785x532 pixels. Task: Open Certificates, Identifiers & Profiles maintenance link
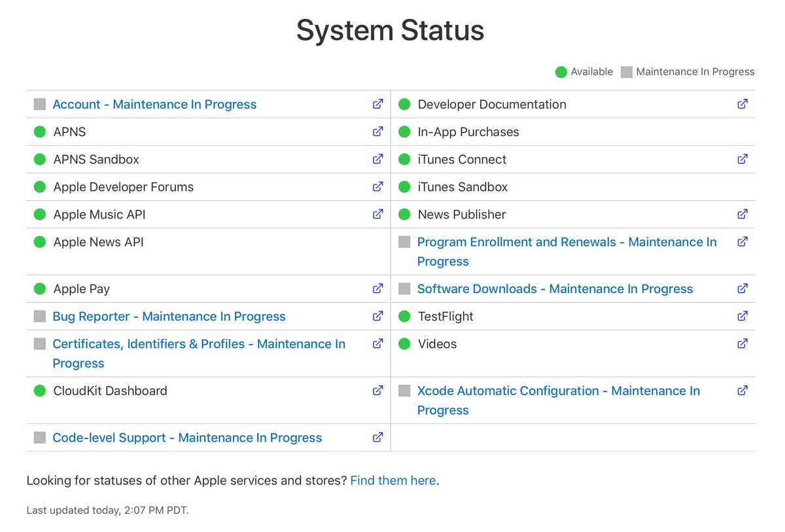coord(199,353)
